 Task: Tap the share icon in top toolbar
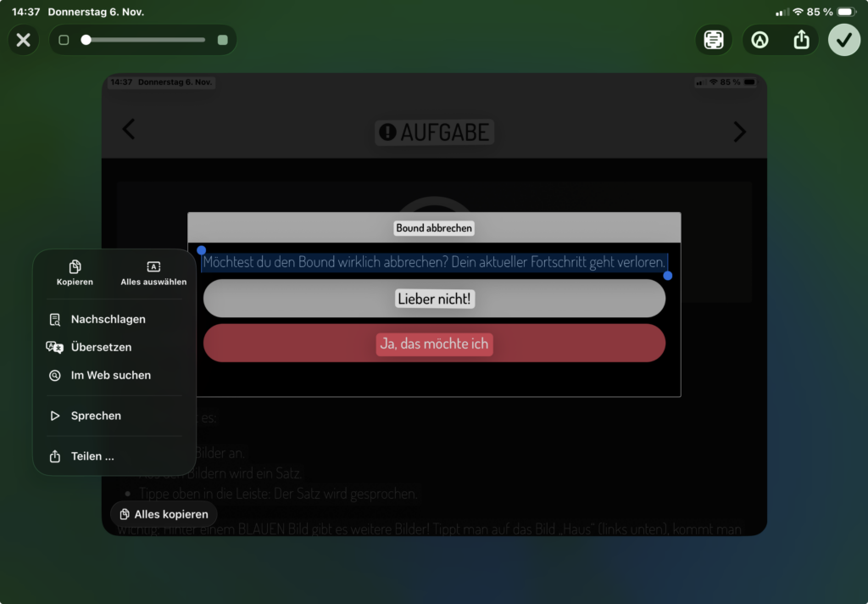click(801, 40)
